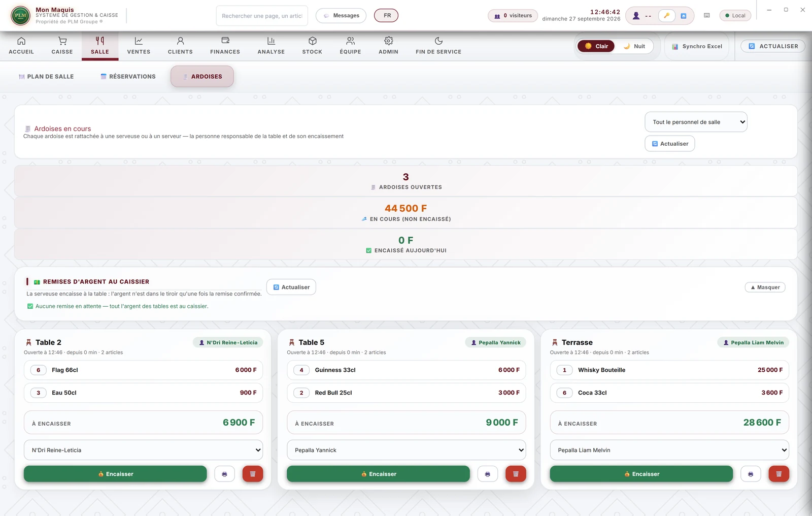Expand the N'Dri Reine-Leticia server dropdown

[x=143, y=450]
